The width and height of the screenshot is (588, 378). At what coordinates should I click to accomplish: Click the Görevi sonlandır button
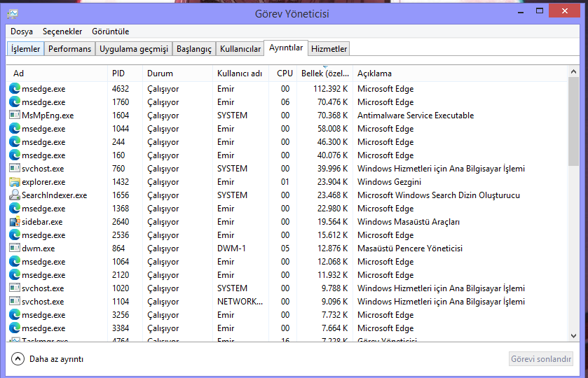click(541, 359)
